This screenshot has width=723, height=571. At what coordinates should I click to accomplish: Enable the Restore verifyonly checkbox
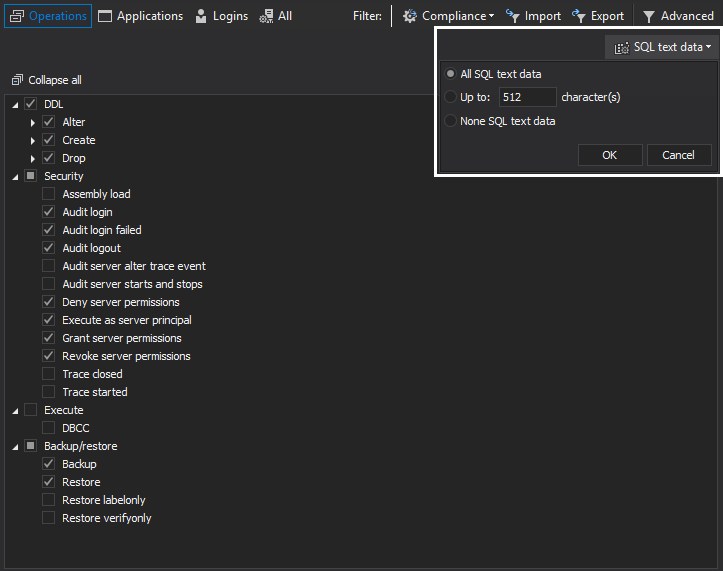(48, 517)
